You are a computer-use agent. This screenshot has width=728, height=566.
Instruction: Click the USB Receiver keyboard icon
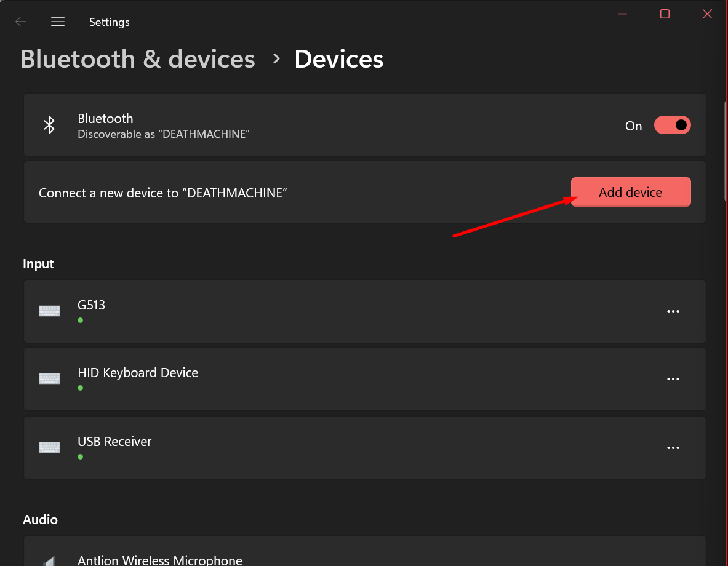coord(49,448)
